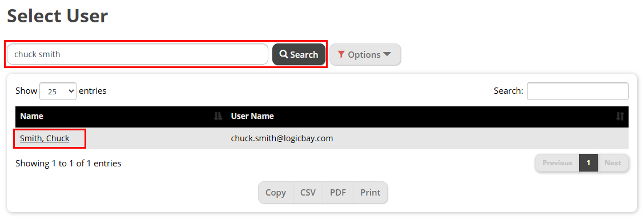The width and height of the screenshot is (644, 219).
Task: Click the Name column sort arrows icon
Action: 218,117
